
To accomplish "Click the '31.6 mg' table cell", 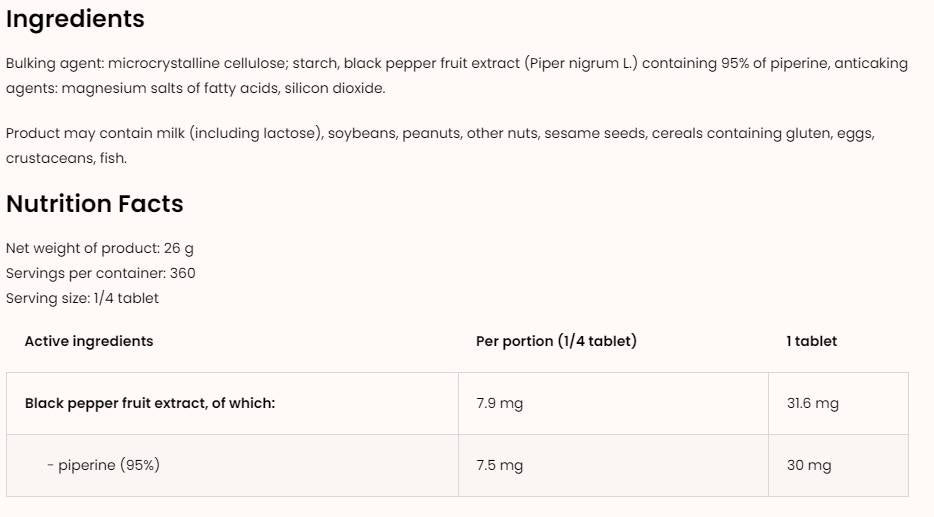I will pos(812,403).
